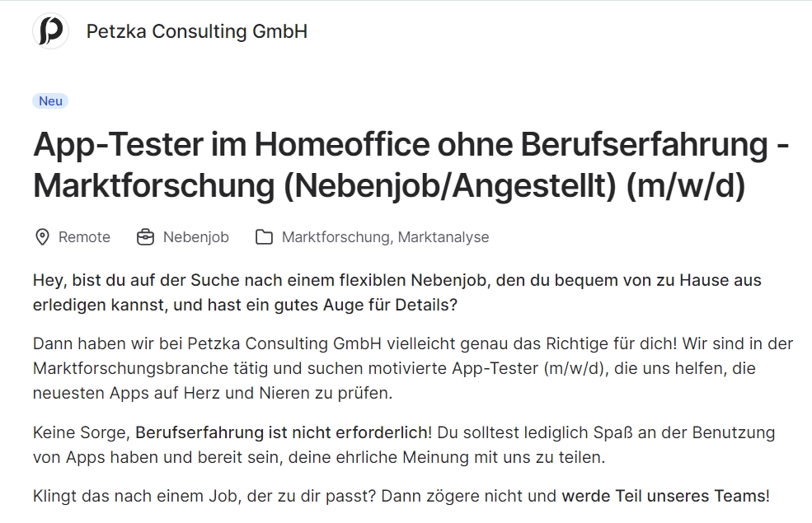Click the App-Tester im Homeoffice job title
Screen dimensions: 812x523
[x=411, y=165]
